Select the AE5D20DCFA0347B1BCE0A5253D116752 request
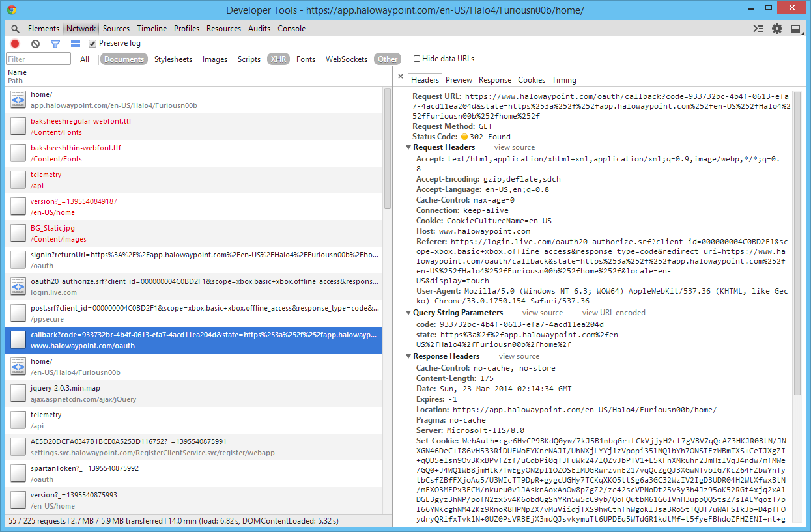This screenshot has width=811, height=532. [194, 447]
